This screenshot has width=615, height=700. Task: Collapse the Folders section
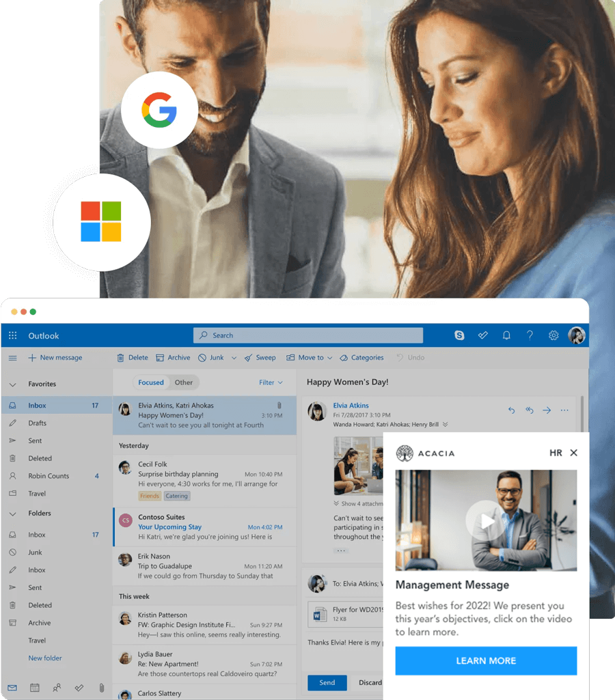click(12, 514)
